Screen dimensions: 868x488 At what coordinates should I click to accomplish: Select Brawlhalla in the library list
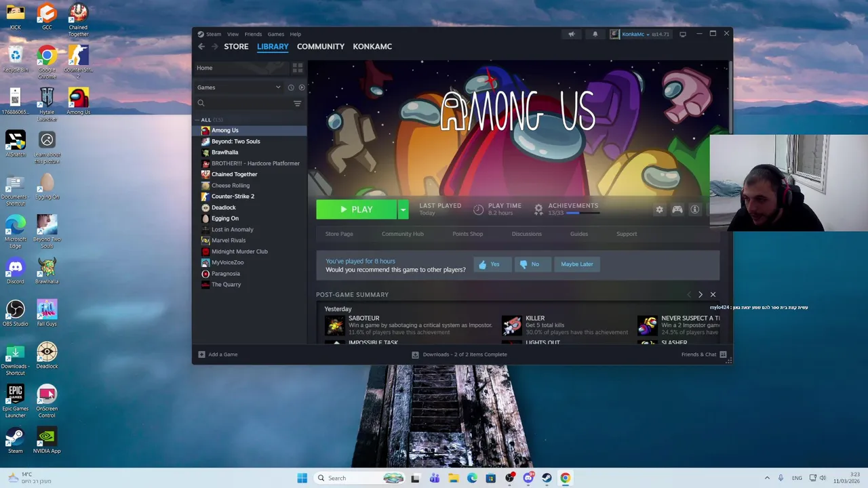pyautogui.click(x=224, y=152)
